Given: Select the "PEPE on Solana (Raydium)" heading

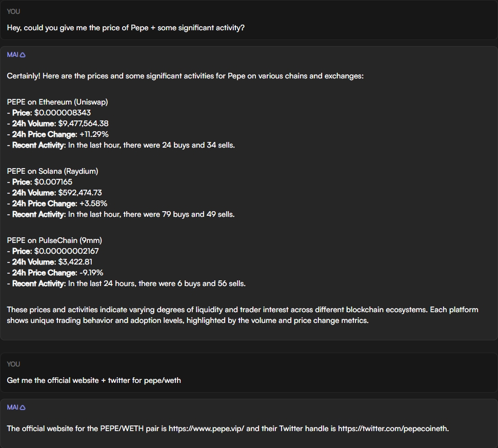Looking at the screenshot, I should [52, 171].
